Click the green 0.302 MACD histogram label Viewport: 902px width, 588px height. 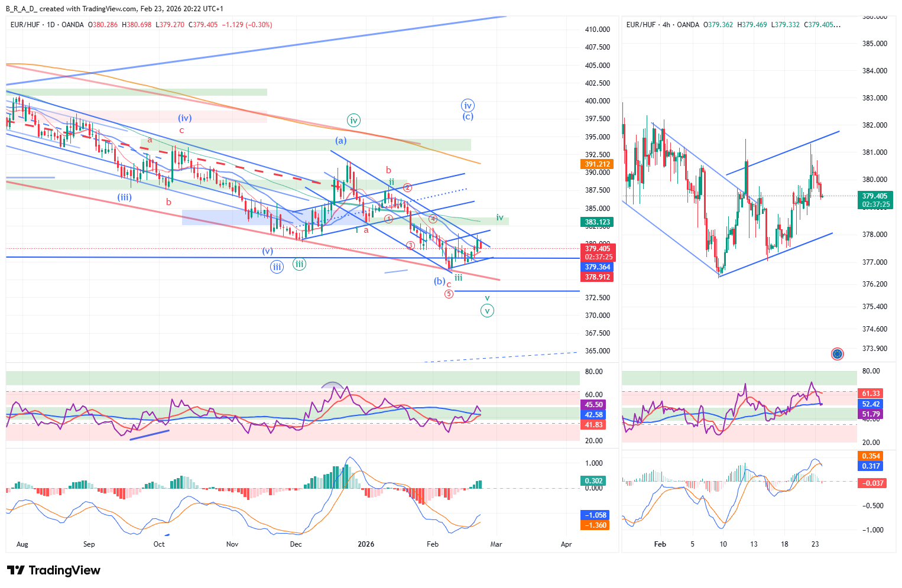tap(594, 480)
